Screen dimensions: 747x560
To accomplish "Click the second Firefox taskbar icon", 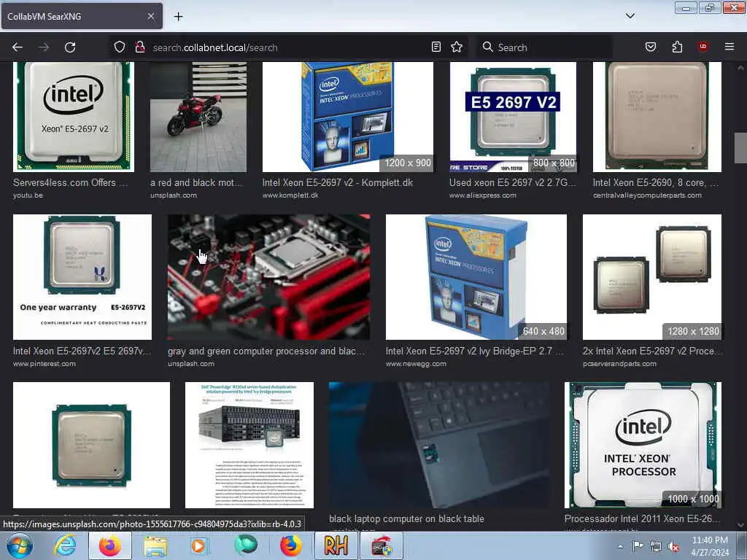I will [x=291, y=545].
